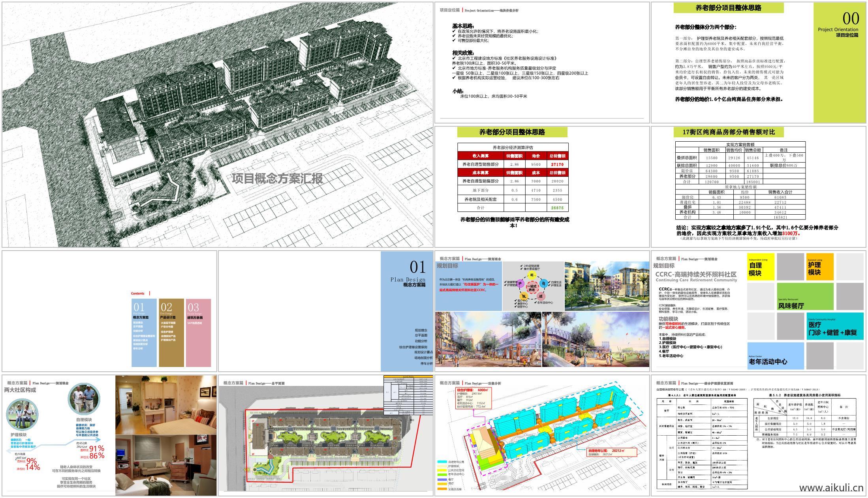This screenshot has height=498, width=868.
Task: Click the www.aikuli.cn watermark link
Action: pyautogui.click(x=831, y=488)
